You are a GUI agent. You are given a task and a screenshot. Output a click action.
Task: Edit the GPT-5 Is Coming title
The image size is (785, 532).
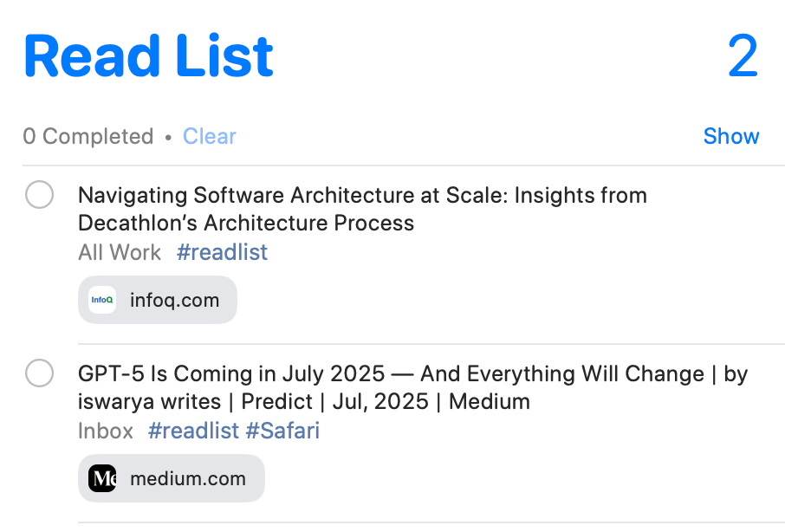click(413, 388)
